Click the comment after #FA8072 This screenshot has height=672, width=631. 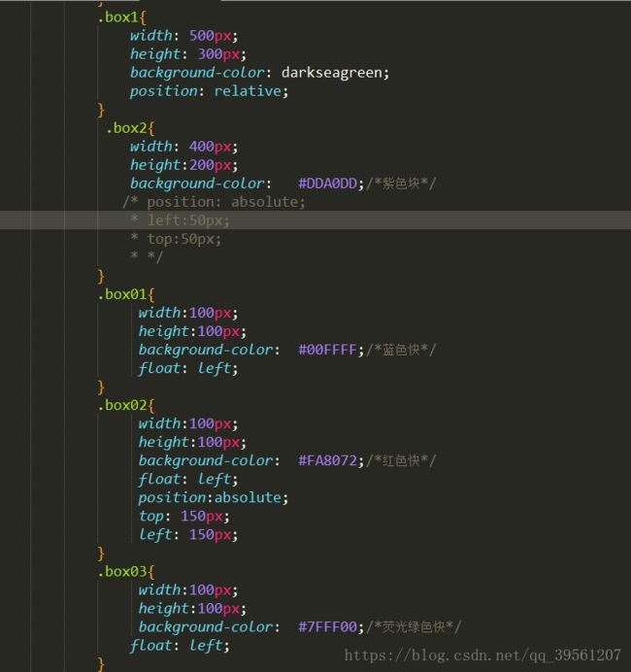tap(401, 460)
